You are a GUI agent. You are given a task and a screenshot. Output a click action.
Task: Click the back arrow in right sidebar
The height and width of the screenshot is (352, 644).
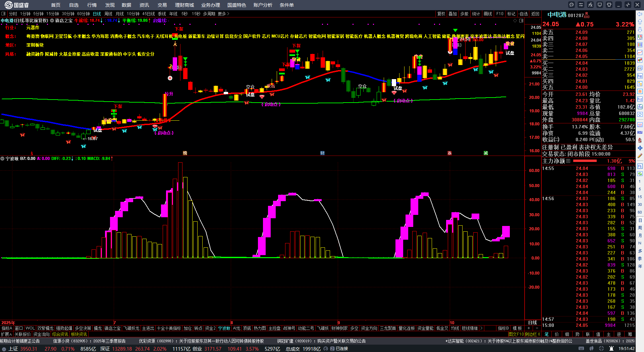(640, 14)
